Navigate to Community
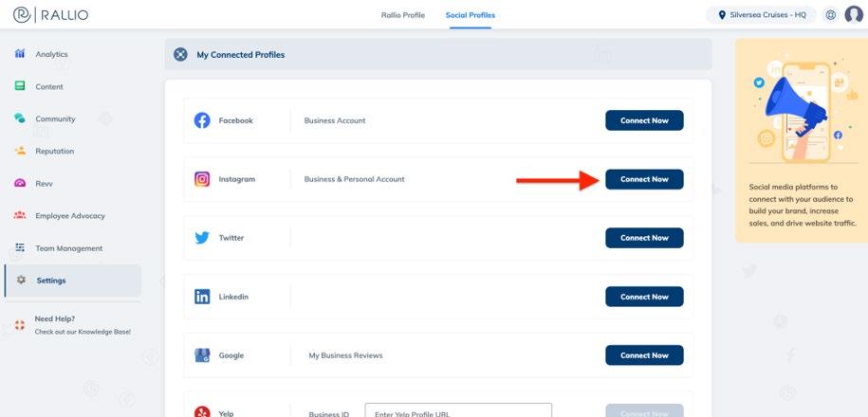 (x=55, y=118)
